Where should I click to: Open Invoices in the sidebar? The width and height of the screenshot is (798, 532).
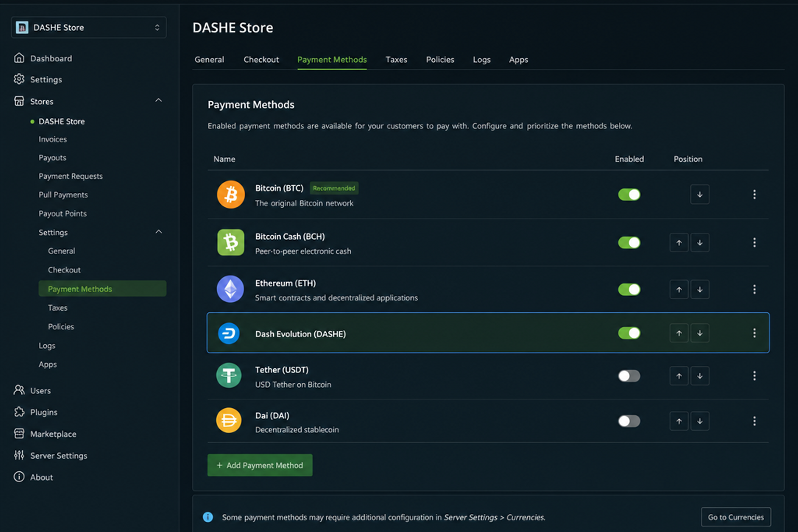point(52,139)
